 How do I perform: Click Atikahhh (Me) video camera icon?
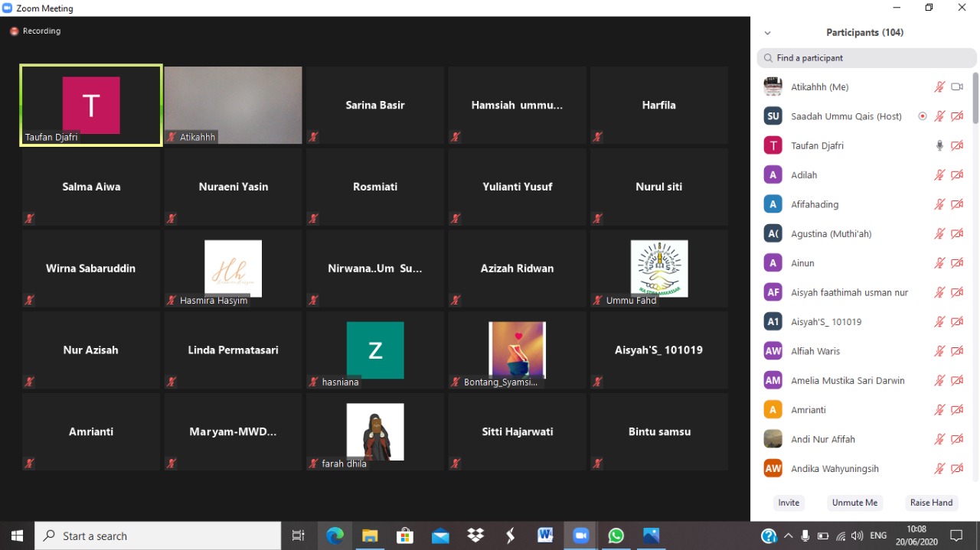pyautogui.click(x=957, y=87)
